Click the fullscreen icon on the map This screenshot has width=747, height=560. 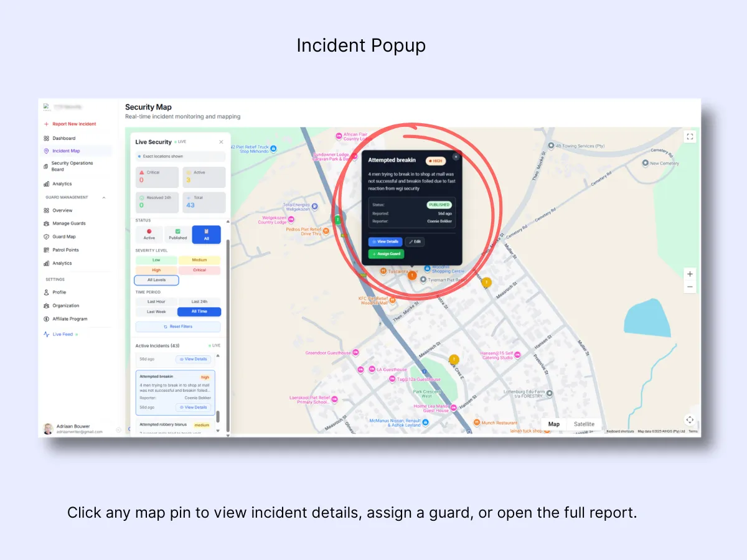(x=689, y=136)
